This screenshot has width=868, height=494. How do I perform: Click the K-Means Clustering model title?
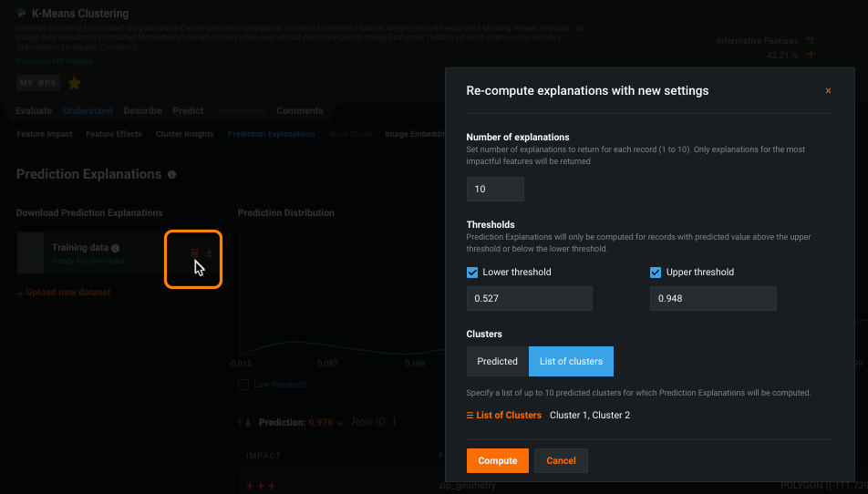pos(79,14)
